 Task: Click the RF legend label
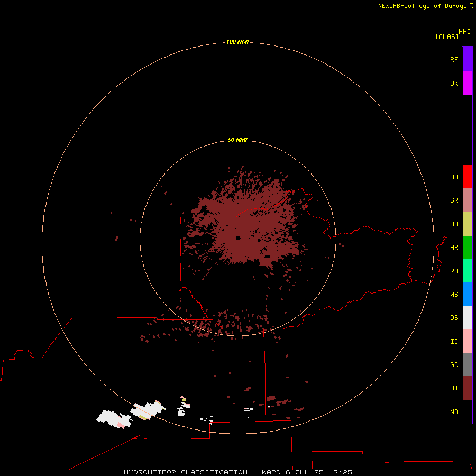pos(454,59)
